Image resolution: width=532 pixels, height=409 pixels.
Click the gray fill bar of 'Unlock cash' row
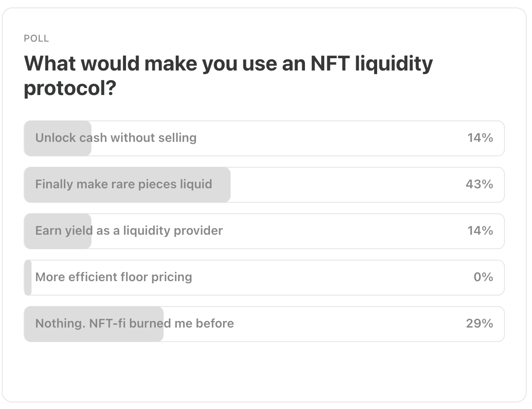(x=57, y=138)
